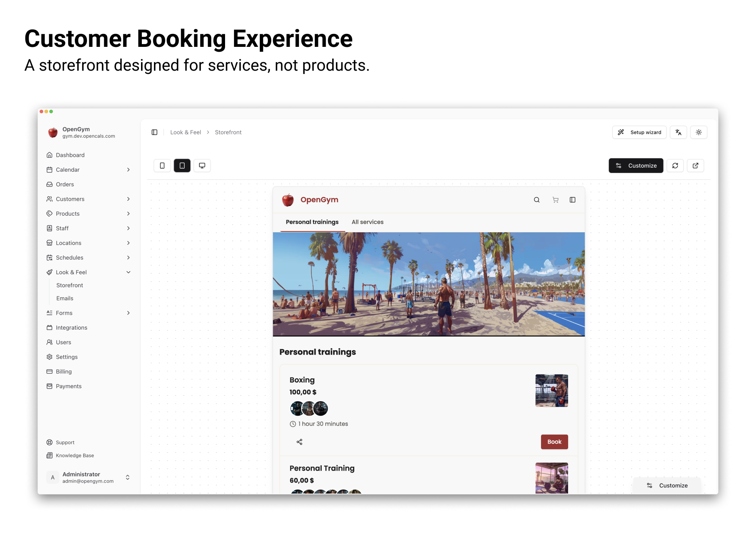Click the beach banner image
This screenshot has width=756, height=536.
429,284
